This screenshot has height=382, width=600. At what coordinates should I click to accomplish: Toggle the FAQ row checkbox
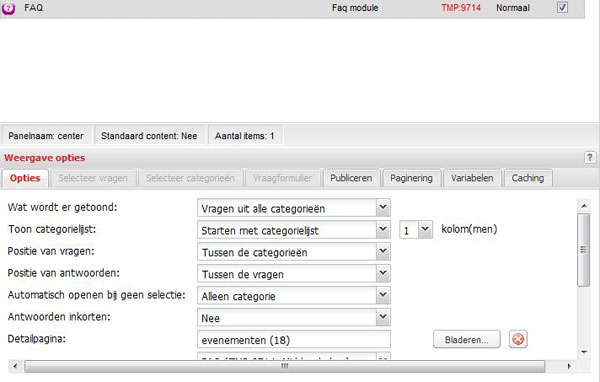click(x=562, y=7)
